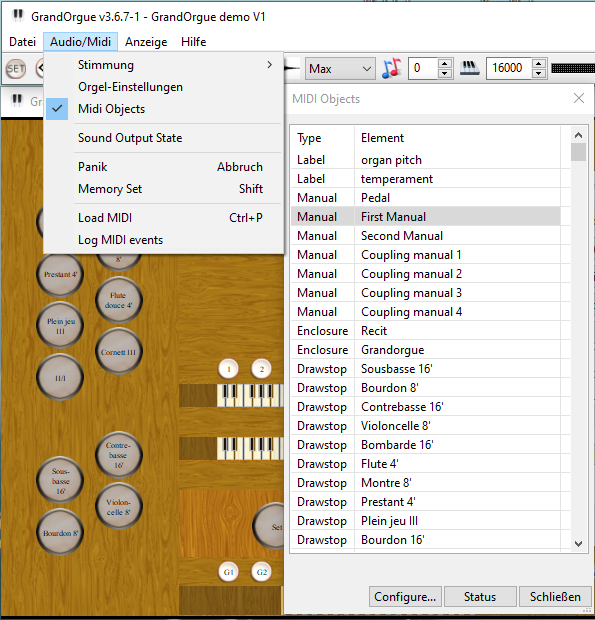595x620 pixels.
Task: Click the scroll up arrow in MIDI list
Action: [578, 135]
